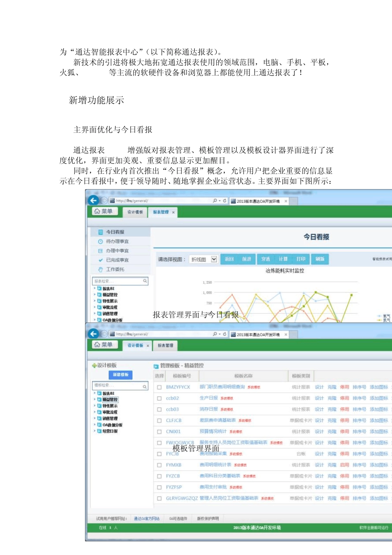Click 添加图标 link in CN001 row

coord(379,432)
